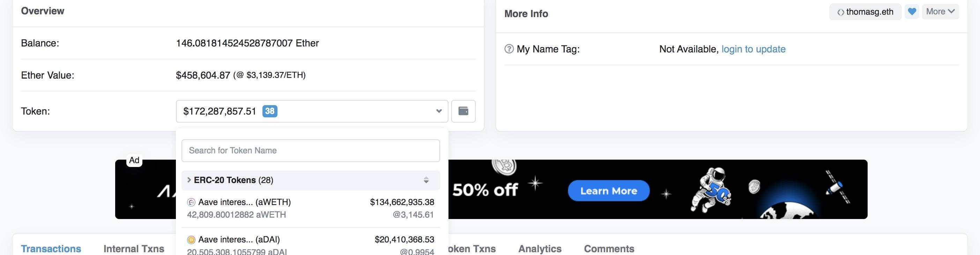This screenshot has height=255, width=980.
Task: Open the Analytics tab
Action: pos(540,248)
